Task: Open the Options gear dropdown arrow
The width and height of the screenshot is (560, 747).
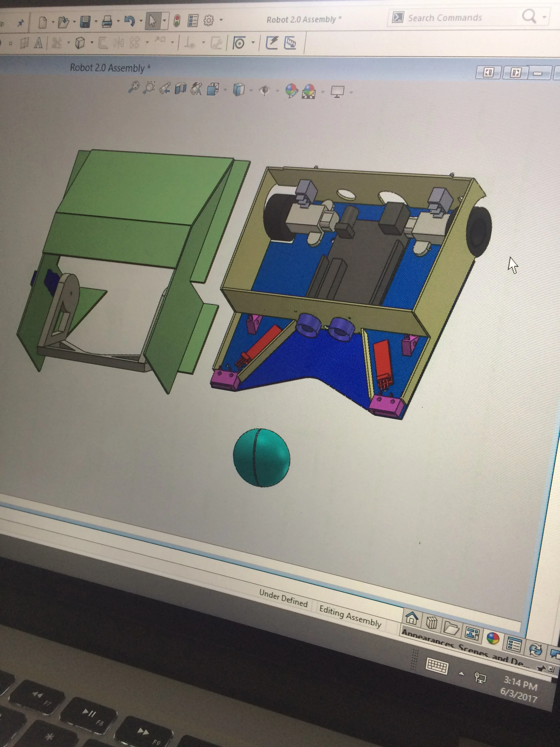Action: coord(221,20)
